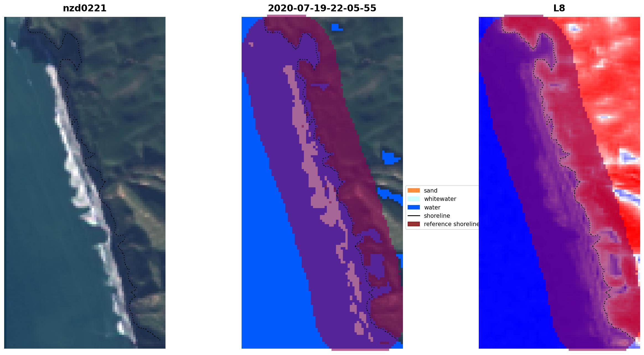Click the blue water legend swatch
The image size is (644, 355).
413,207
